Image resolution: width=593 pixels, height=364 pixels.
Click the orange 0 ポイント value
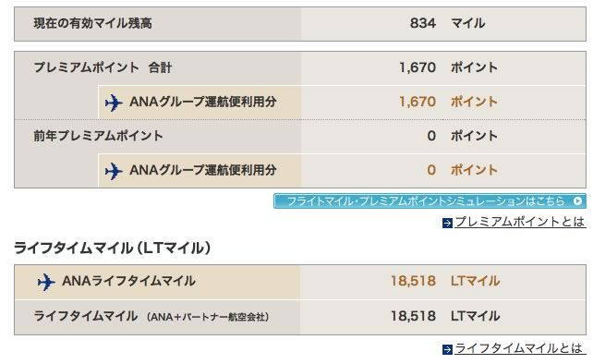click(462, 170)
